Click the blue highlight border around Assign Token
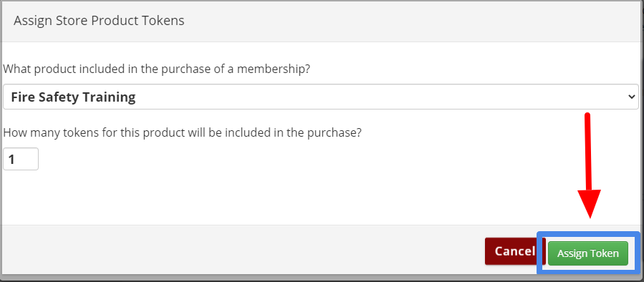644x282 pixels. (589, 233)
